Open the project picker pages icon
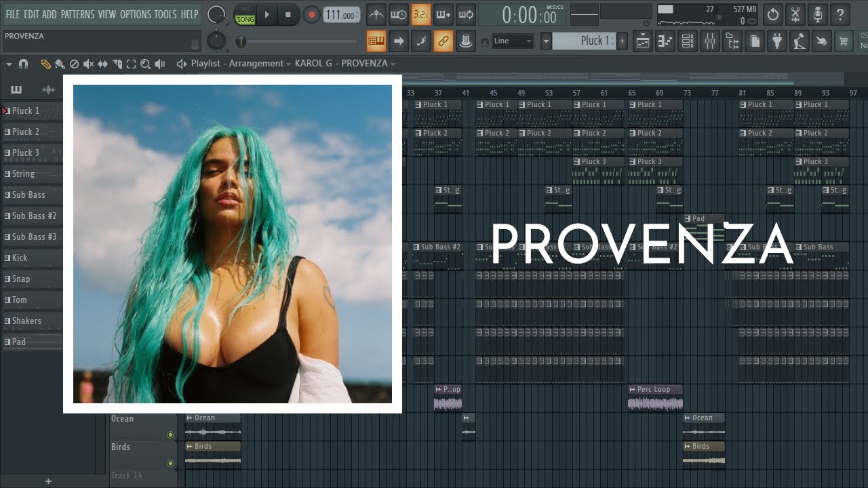 [x=755, y=41]
